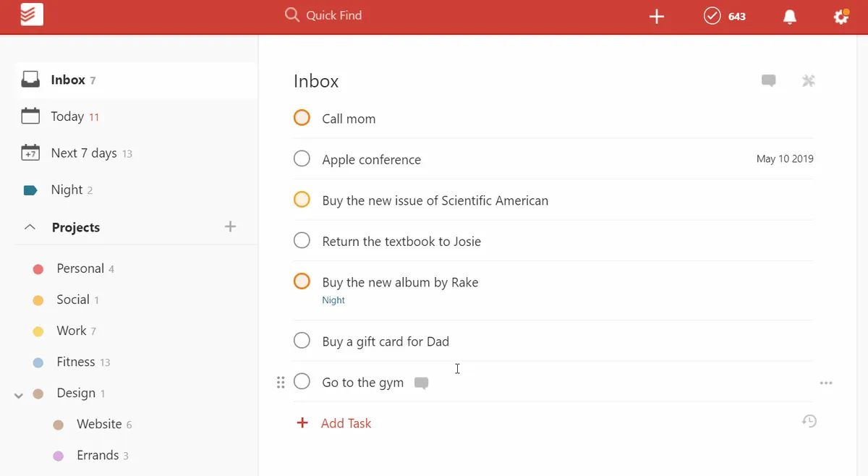Mark Call mom as complete

pyautogui.click(x=302, y=118)
